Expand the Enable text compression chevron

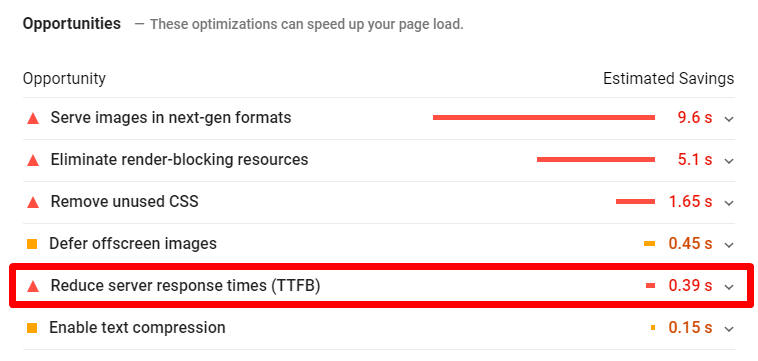(x=729, y=329)
